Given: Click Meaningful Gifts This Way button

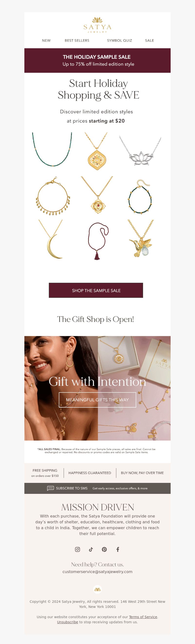Looking at the screenshot, I should 97,400.
